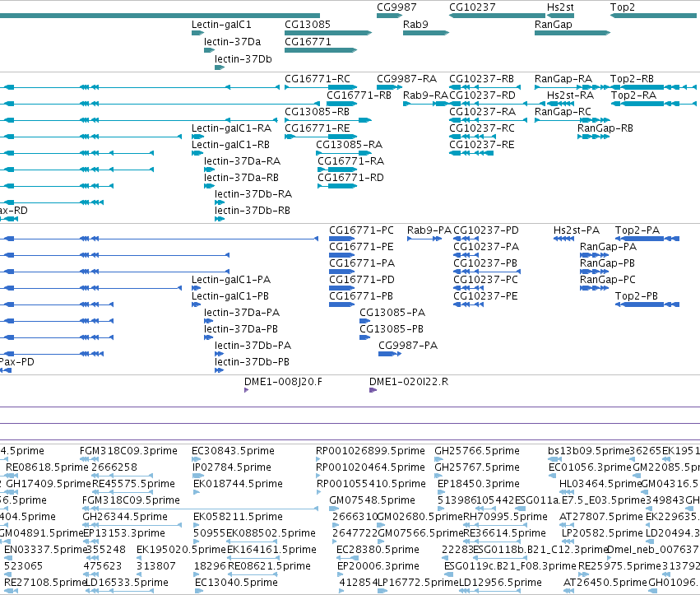
Task: Select the Top2-RB transcript label
Action: point(633,79)
